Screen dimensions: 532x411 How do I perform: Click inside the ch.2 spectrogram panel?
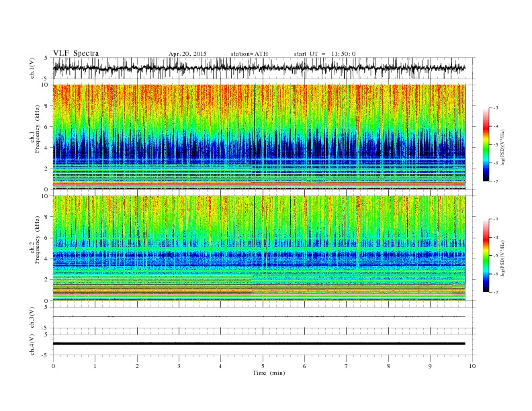[x=259, y=248]
